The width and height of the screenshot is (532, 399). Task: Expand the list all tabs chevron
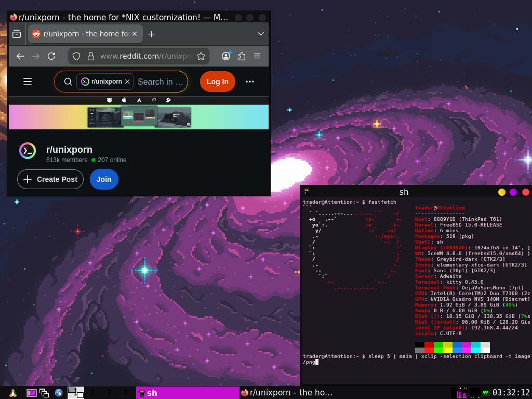[x=261, y=34]
